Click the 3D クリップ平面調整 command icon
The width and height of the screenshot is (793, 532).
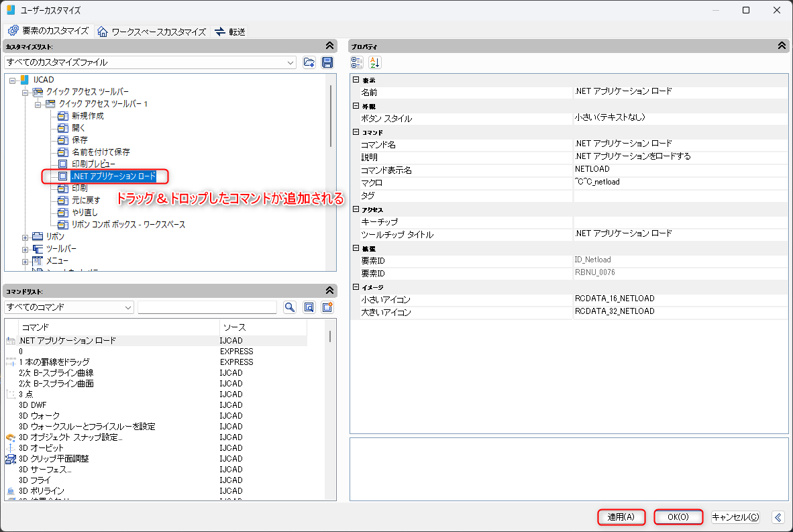point(11,459)
